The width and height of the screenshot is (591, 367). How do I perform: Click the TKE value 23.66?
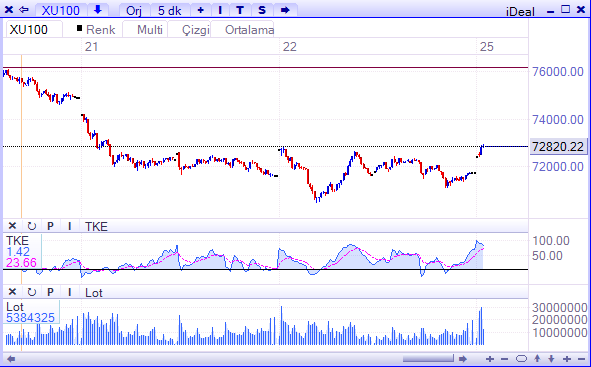tap(21, 262)
